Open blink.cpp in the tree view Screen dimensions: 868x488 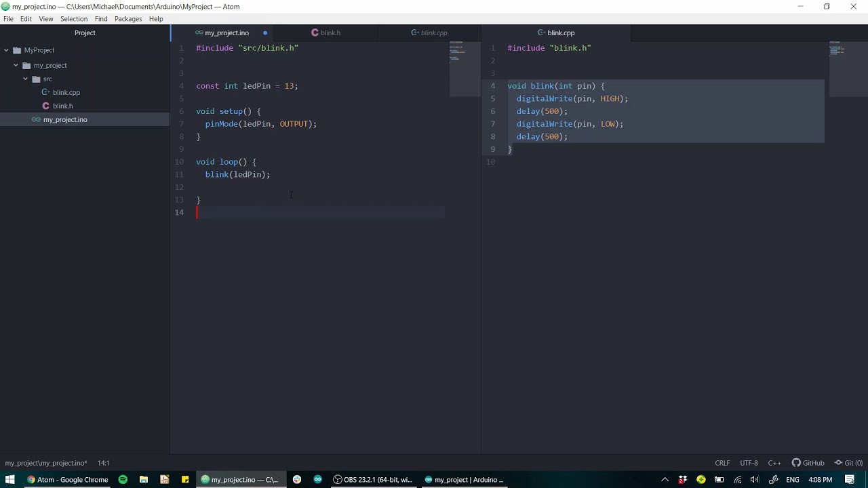tap(66, 92)
